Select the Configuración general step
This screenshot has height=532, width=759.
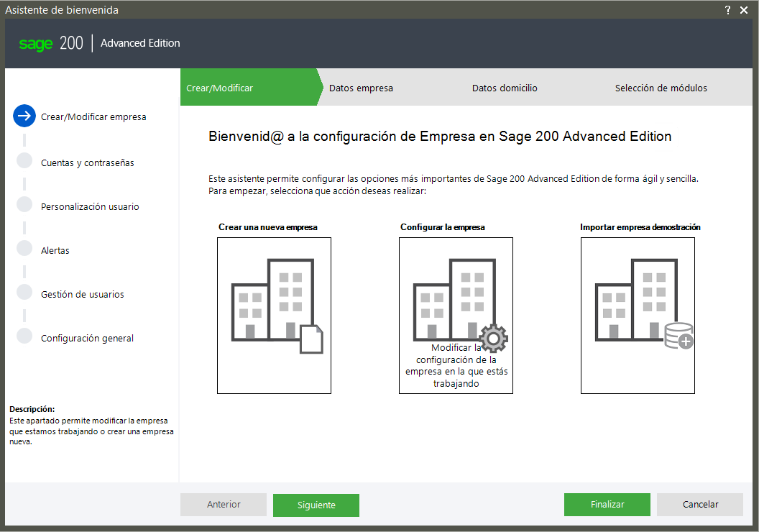tap(87, 339)
